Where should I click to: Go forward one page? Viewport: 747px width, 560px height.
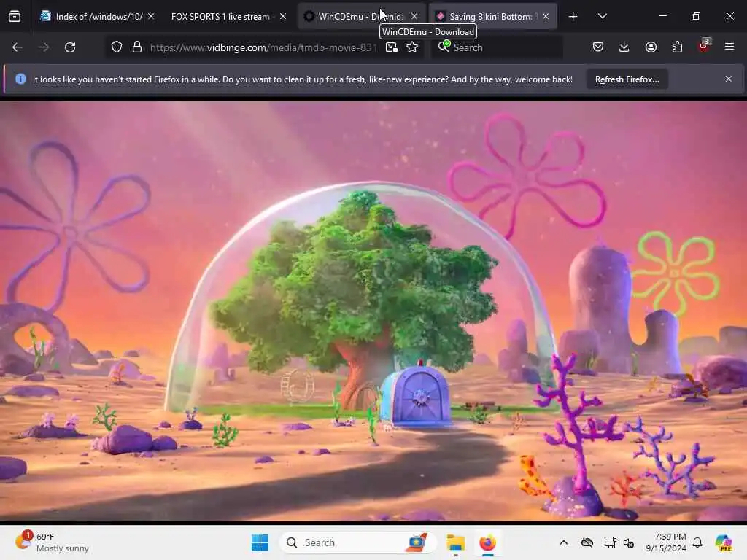pyautogui.click(x=43, y=47)
